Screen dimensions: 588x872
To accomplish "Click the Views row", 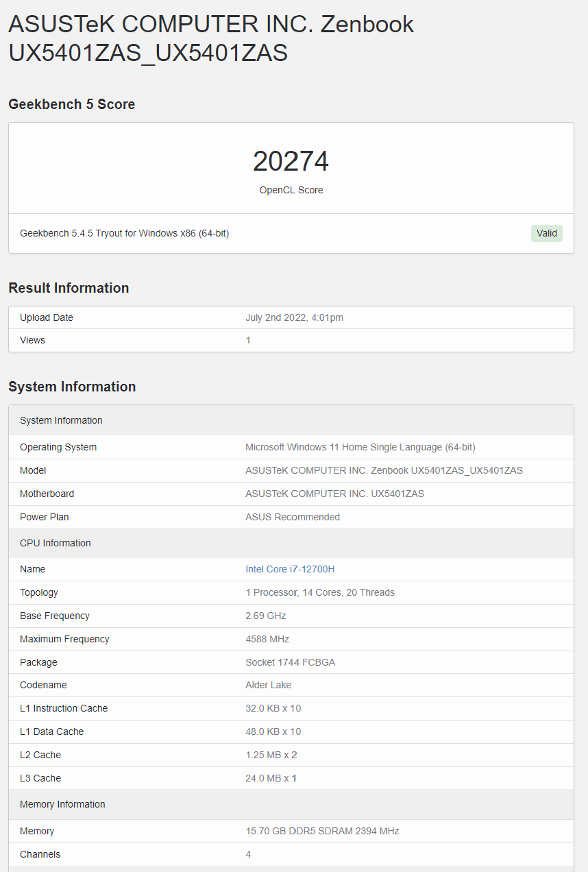I will click(291, 340).
